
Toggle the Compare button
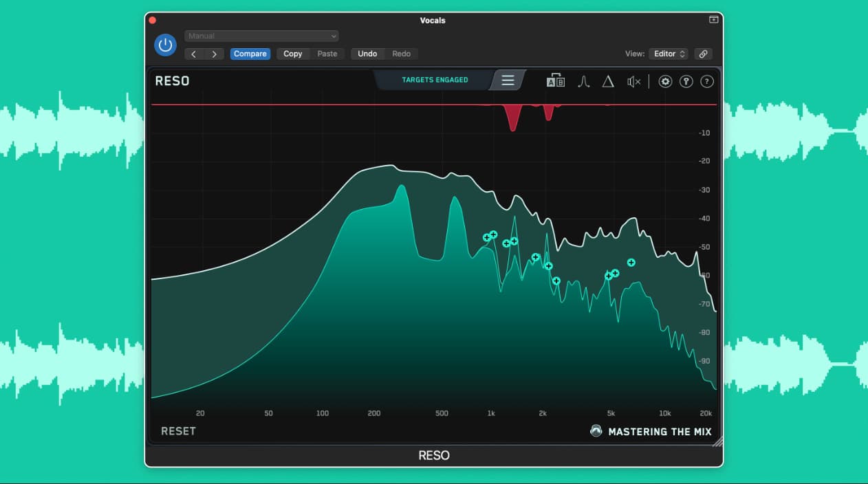(x=250, y=54)
